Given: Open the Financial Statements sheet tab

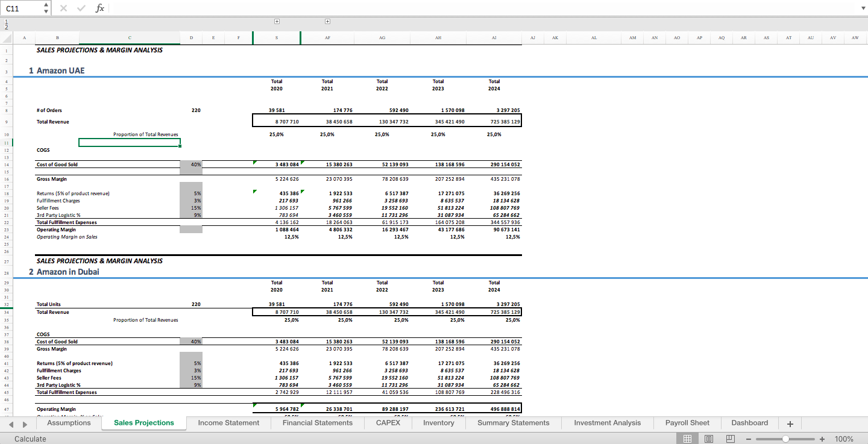Looking at the screenshot, I should point(318,423).
